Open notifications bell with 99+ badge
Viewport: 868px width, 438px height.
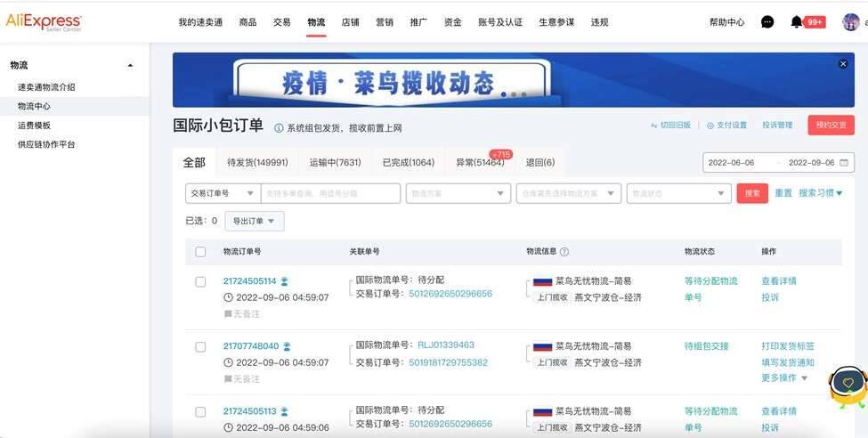coord(807,22)
